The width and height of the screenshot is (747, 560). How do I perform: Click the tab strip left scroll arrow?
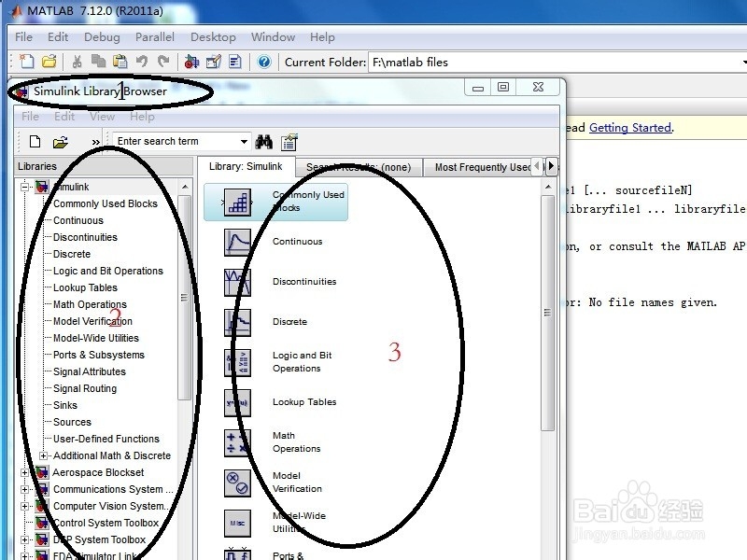click(538, 166)
